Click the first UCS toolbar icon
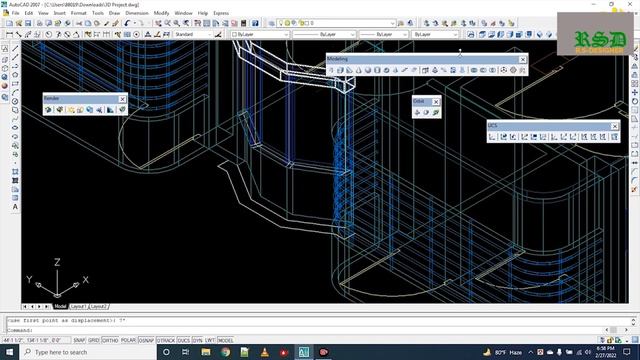Viewport: 640px width, 360px height. [x=492, y=137]
